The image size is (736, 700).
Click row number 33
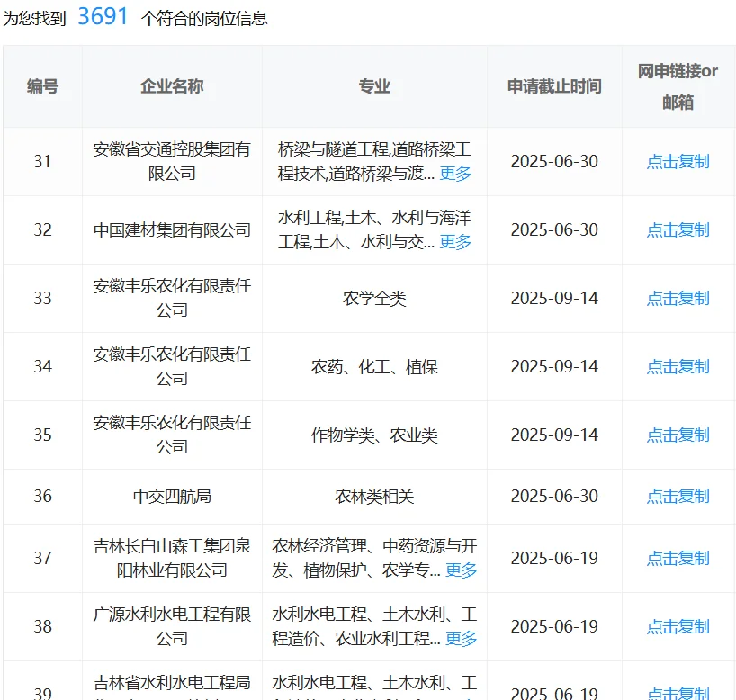[x=42, y=298]
